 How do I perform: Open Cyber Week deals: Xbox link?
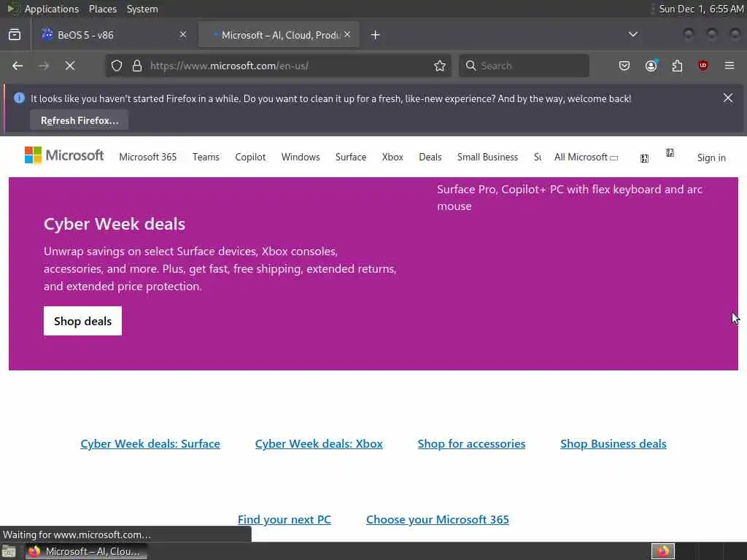point(319,444)
